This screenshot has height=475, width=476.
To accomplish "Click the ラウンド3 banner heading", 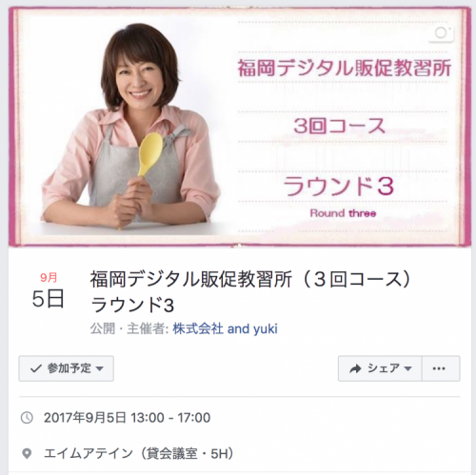I will pyautogui.click(x=339, y=187).
